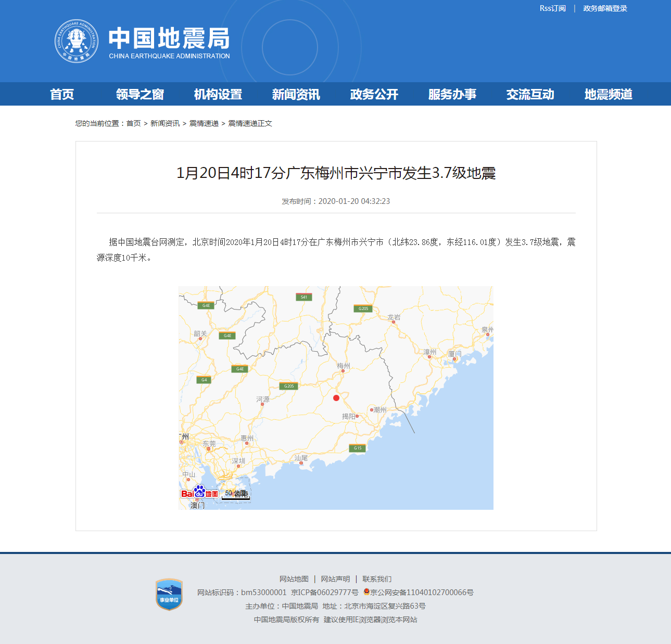Click the Baidu map logo

(199, 492)
